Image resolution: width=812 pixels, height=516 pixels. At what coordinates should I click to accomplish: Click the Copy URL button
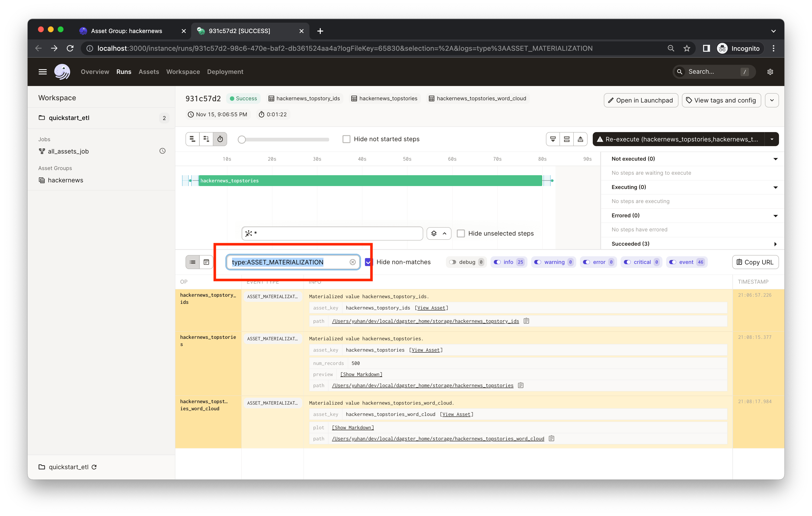point(755,262)
